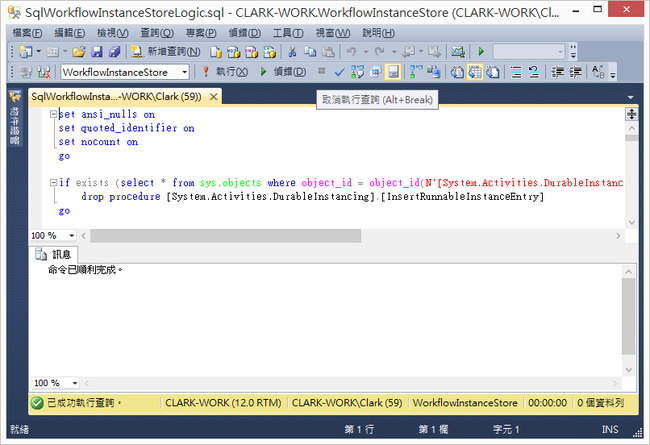Image resolution: width=650 pixels, height=445 pixels.
Task: Select the SqlWorkflowInsta... document tab
Action: coord(116,97)
